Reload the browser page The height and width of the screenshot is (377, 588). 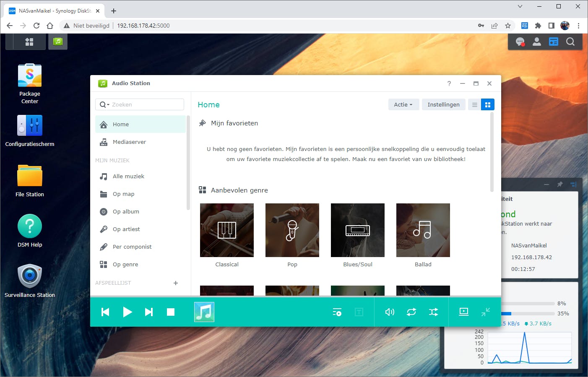point(36,26)
